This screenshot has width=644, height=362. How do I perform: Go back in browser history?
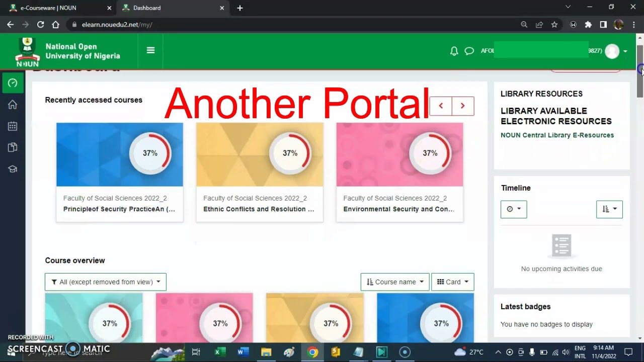[x=10, y=24]
